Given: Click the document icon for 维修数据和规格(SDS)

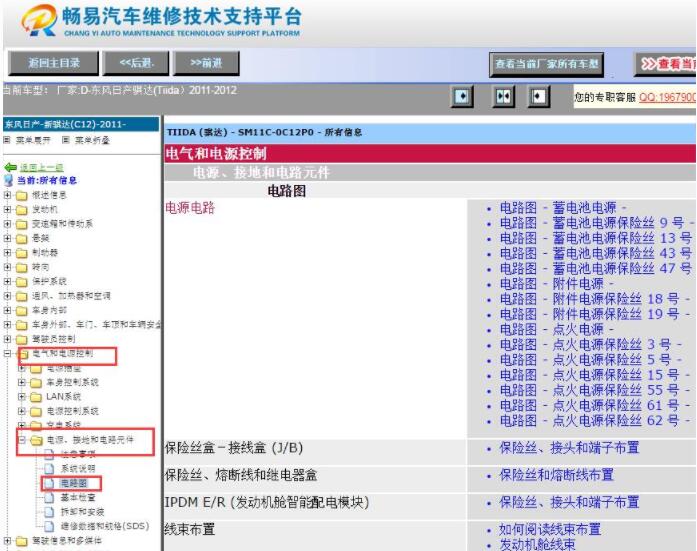Looking at the screenshot, I should pos(49,526).
